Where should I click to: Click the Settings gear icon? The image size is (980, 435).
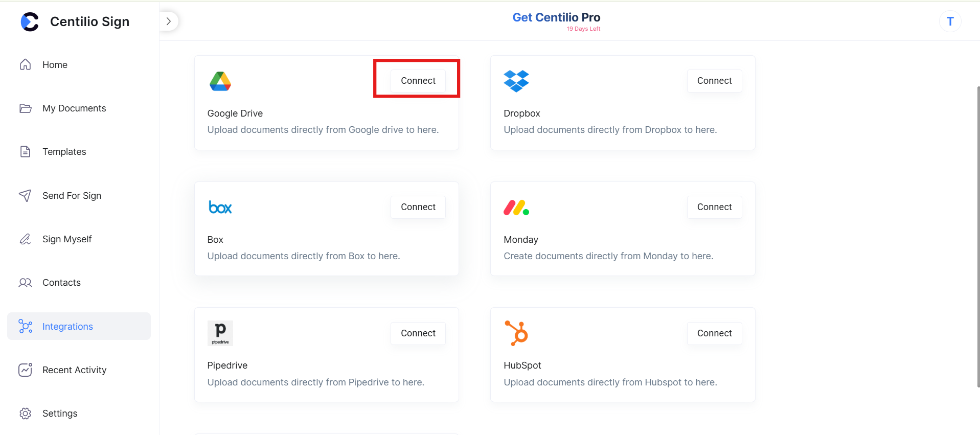[25, 413]
